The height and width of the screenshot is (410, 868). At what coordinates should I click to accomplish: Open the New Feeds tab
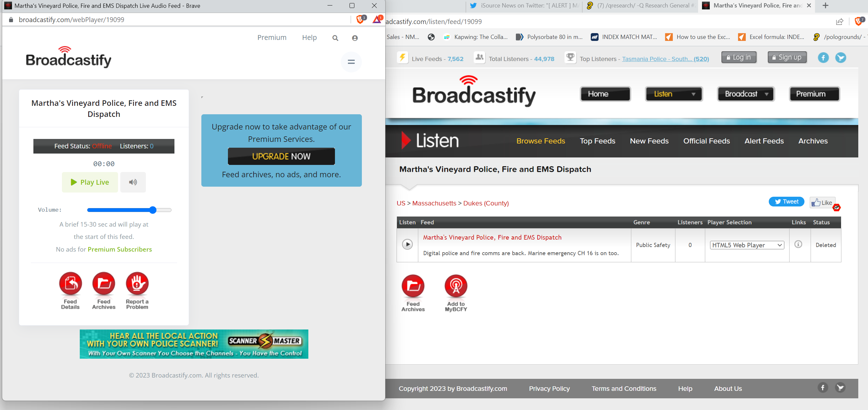[x=649, y=141]
